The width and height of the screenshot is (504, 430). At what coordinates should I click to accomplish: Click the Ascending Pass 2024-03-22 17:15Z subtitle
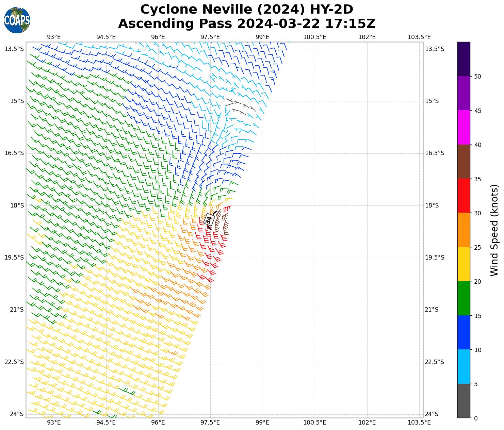pyautogui.click(x=247, y=24)
